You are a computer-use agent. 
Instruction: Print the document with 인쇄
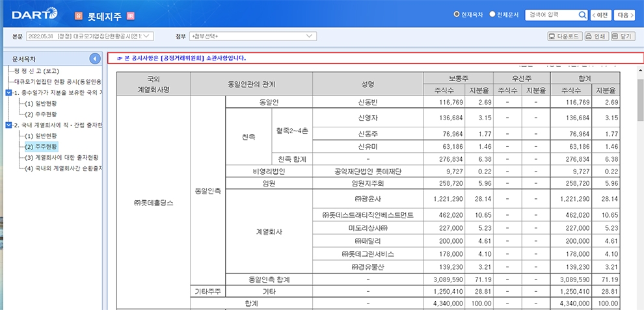[595, 36]
